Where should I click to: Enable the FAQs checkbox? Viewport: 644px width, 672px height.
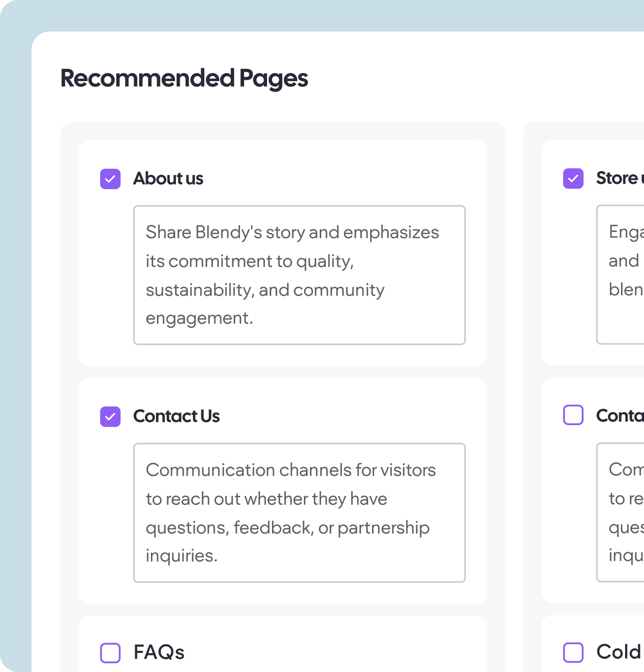110,653
